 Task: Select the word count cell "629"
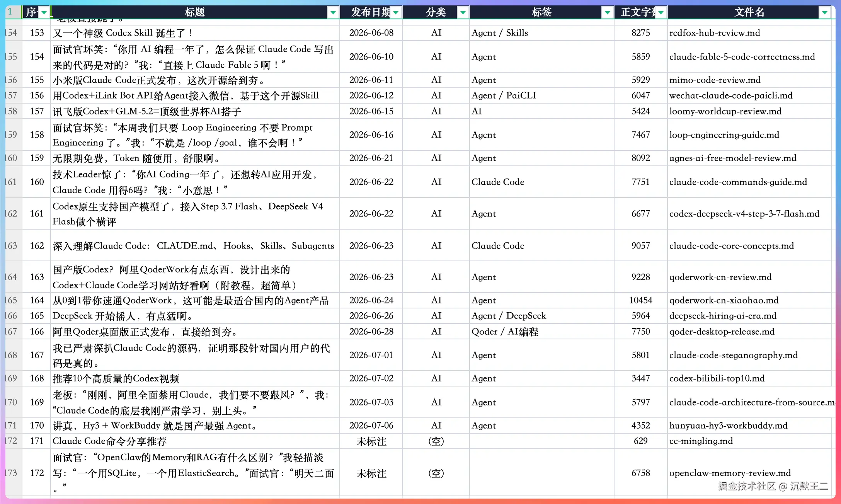point(641,441)
